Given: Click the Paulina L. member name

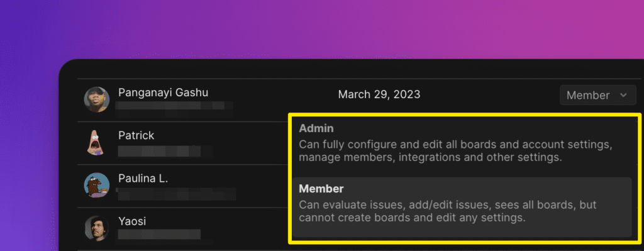Looking at the screenshot, I should [143, 179].
